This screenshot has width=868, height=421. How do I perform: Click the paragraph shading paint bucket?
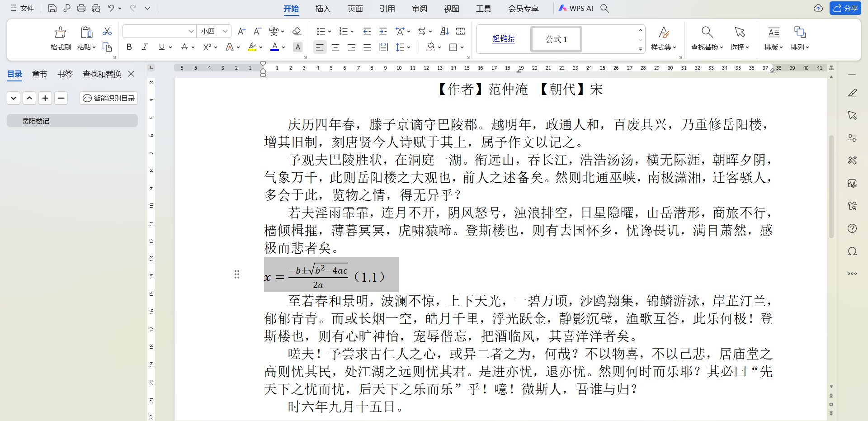431,47
